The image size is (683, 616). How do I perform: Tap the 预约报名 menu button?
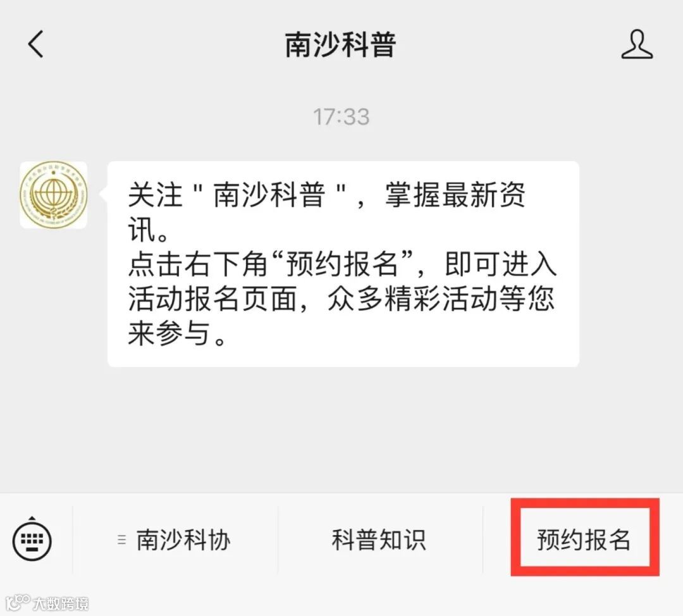coord(584,539)
